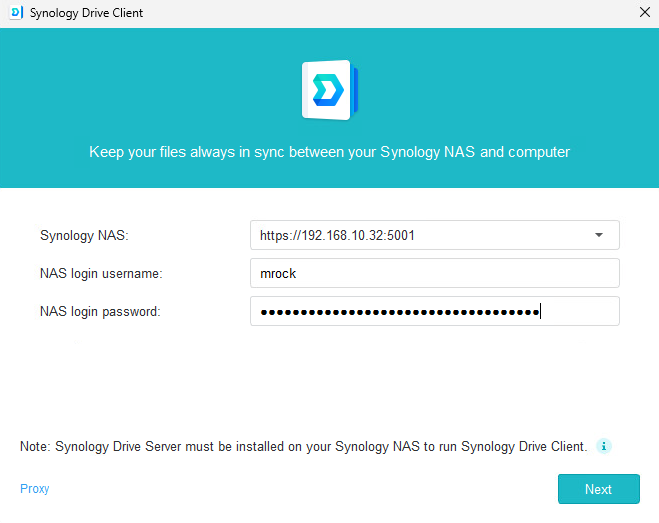Image resolution: width=659 pixels, height=523 pixels.
Task: Click the 'Keep your files always in sync' tagline
Action: coord(330,152)
